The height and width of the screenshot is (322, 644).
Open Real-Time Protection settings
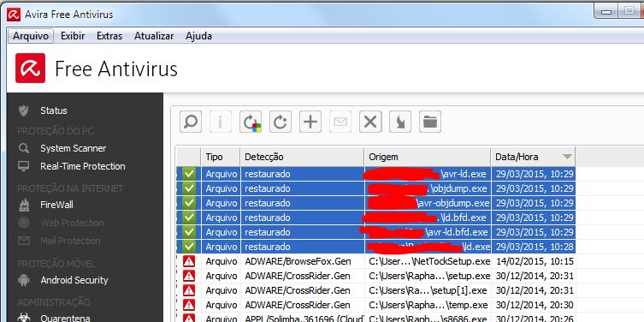pyautogui.click(x=83, y=166)
